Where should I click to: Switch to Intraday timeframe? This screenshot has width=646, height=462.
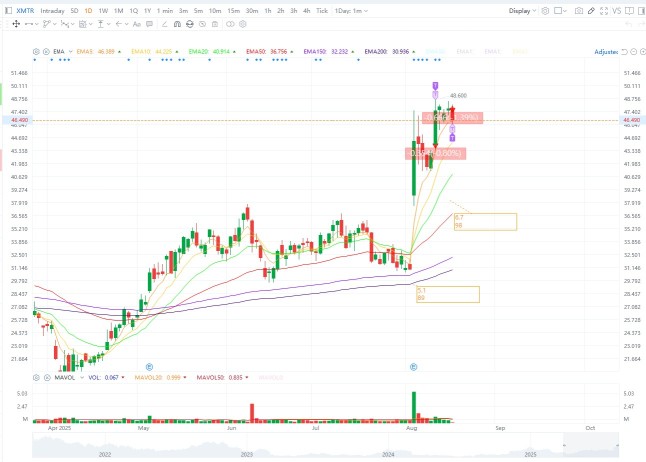52,11
